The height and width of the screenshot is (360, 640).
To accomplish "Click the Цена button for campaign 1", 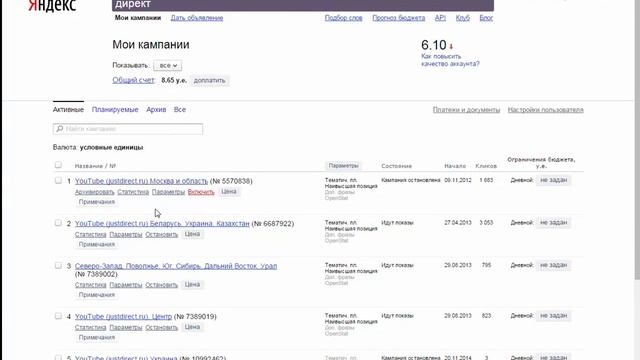I will [x=229, y=191].
